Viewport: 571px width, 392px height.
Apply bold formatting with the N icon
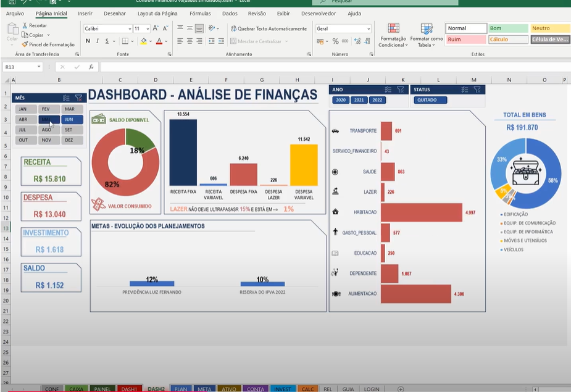point(87,40)
